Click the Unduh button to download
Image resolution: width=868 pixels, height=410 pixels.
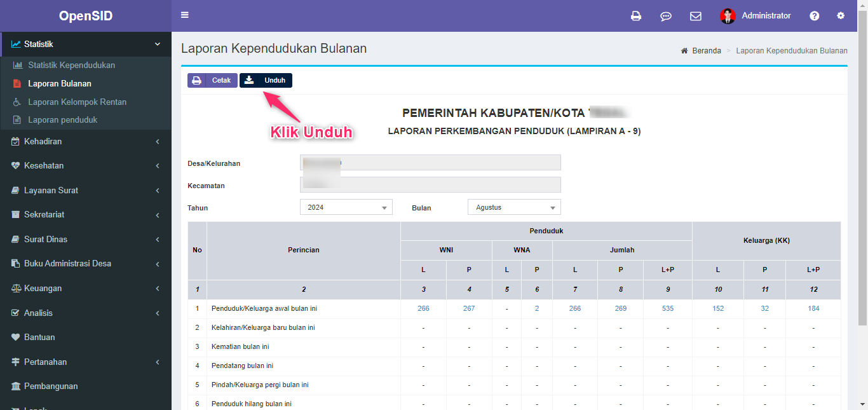(266, 80)
